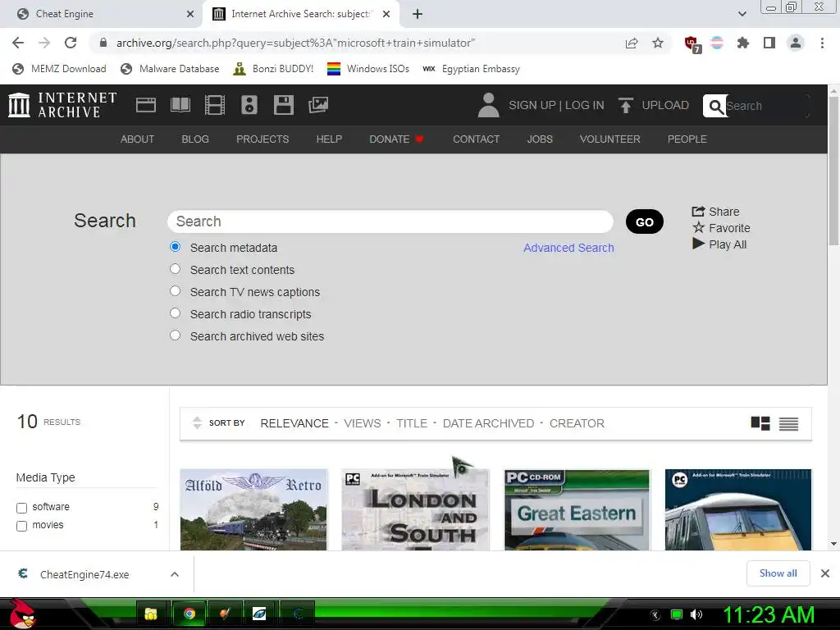Open the ABOUT menu item
840x630 pixels.
pyautogui.click(x=137, y=139)
